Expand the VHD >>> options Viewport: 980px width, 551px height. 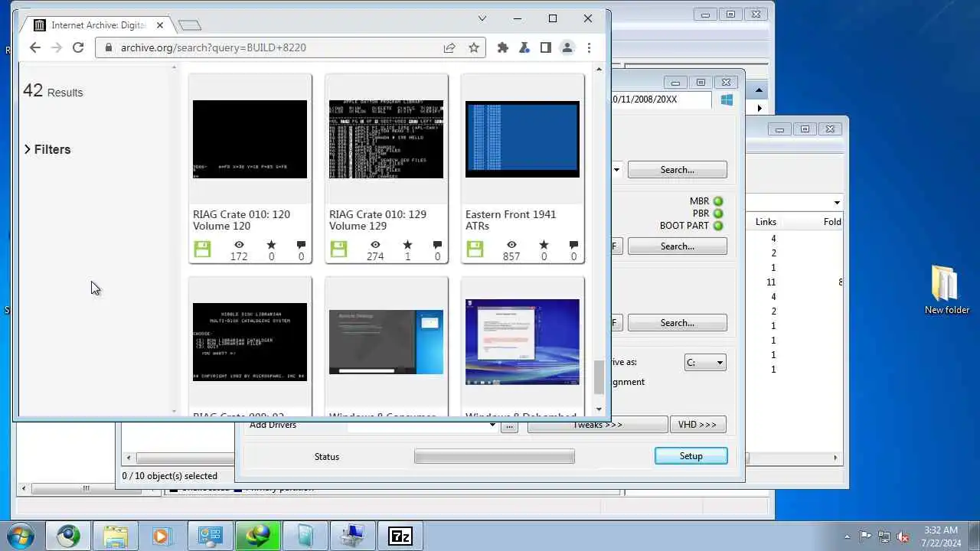pos(697,425)
